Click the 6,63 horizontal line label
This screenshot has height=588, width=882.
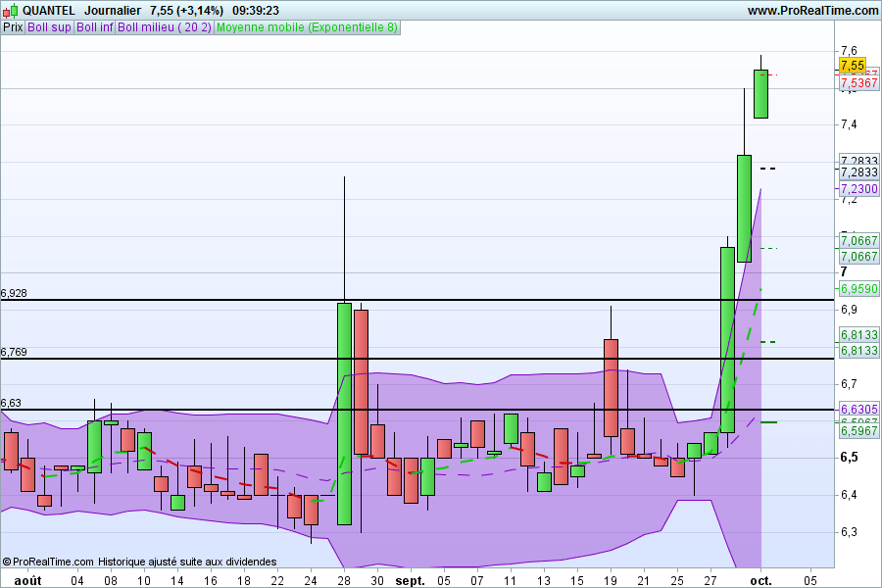pos(11,403)
